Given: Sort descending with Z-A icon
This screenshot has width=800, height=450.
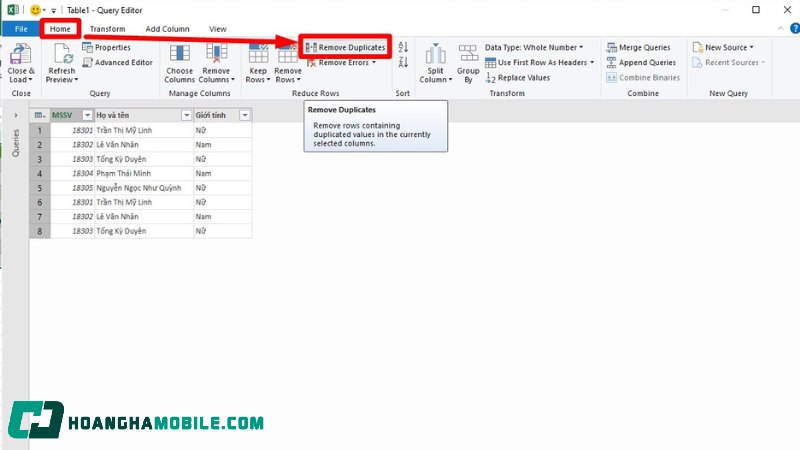Looking at the screenshot, I should (x=403, y=62).
